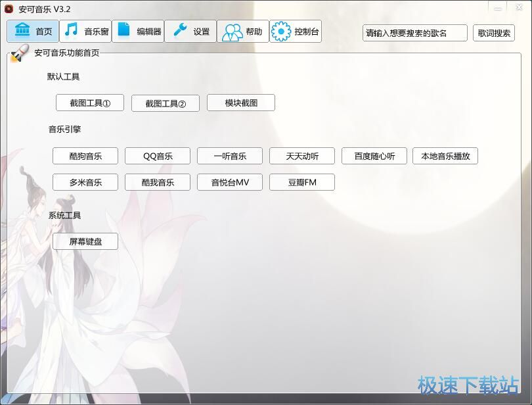Click the 默认工具 section label
Viewport: 532px width, 405px height.
pyautogui.click(x=64, y=76)
